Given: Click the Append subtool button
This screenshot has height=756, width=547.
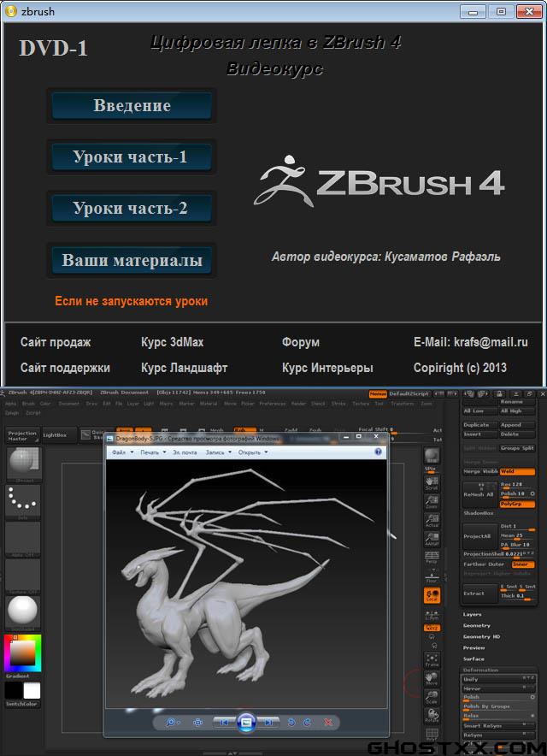Looking at the screenshot, I should (x=517, y=425).
